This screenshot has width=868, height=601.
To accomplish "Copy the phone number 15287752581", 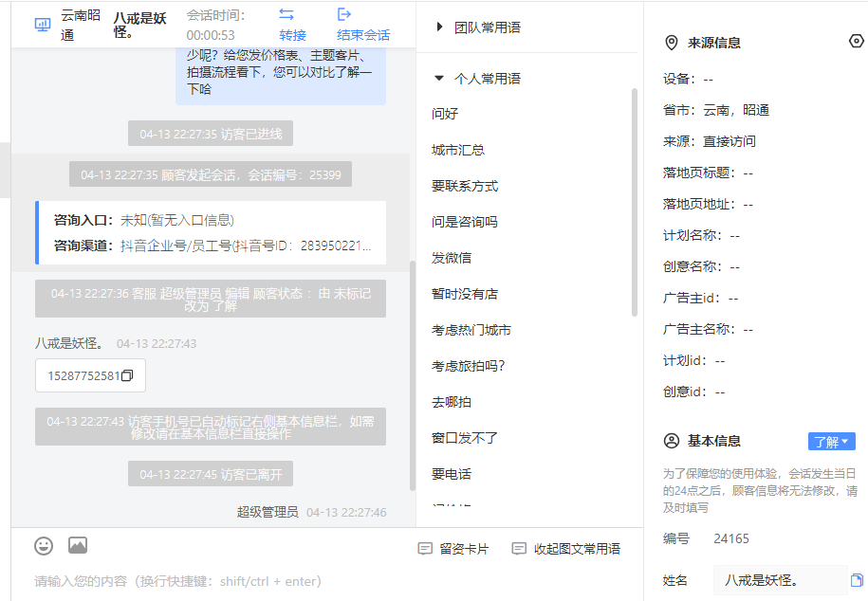I will click(127, 375).
